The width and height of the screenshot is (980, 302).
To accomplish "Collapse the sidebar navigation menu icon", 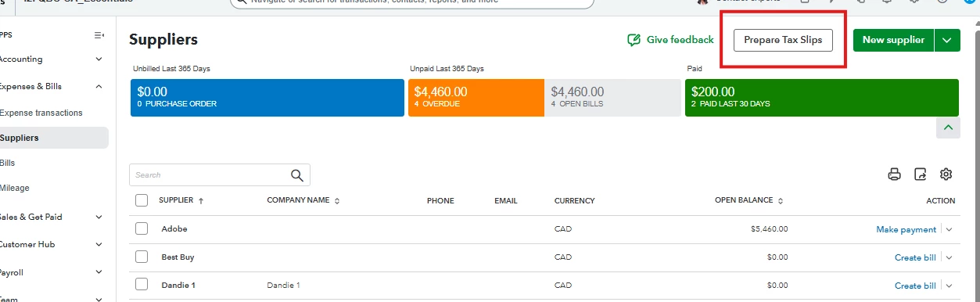I will point(99,35).
